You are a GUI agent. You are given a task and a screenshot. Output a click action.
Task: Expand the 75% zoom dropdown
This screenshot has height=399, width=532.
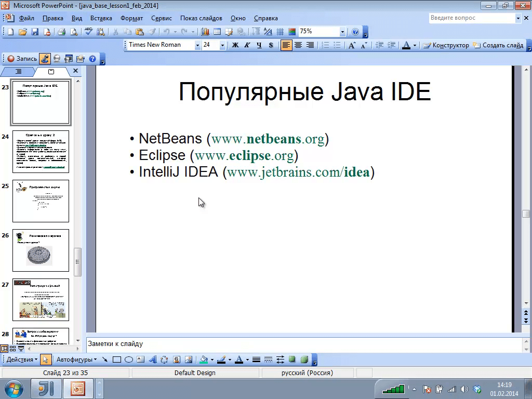342,32
